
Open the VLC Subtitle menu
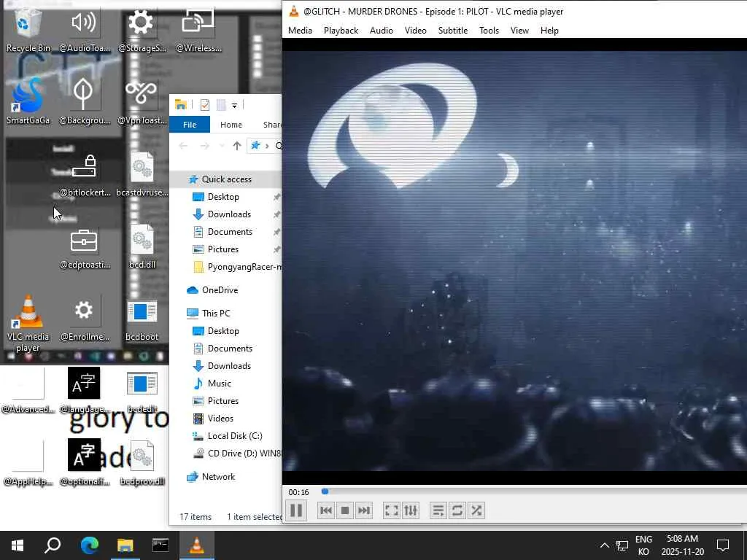(452, 31)
